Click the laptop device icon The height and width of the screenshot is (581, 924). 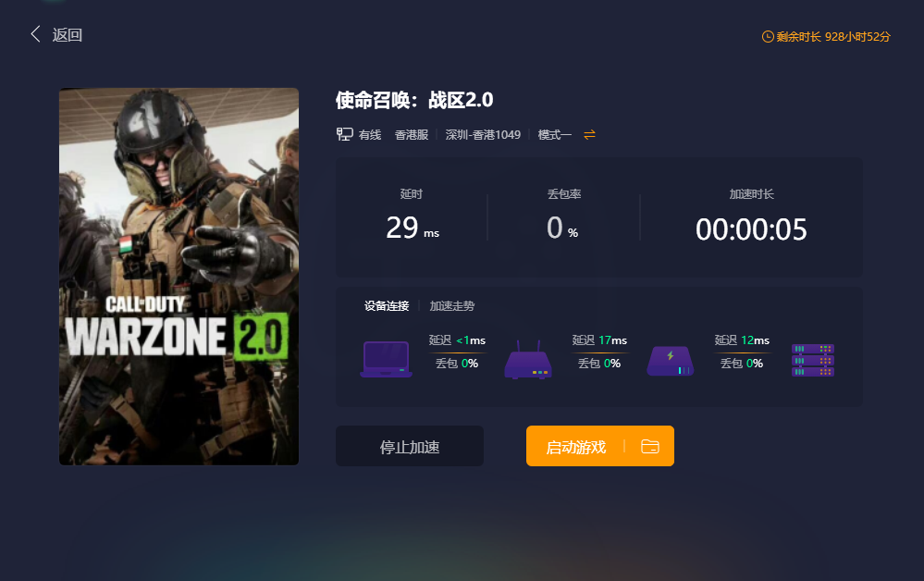point(386,358)
